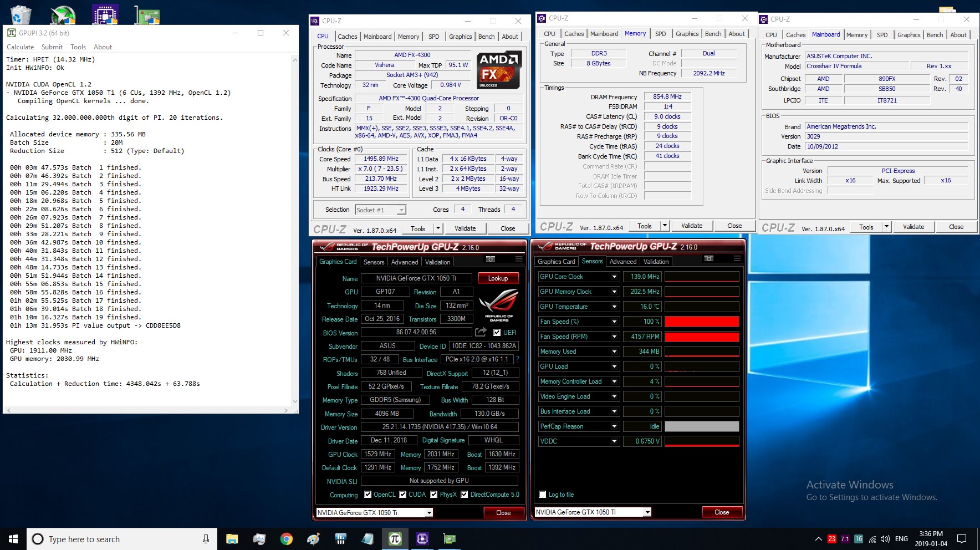
Task: Switch to the Bench tab in CPU-Z Mainboard window
Action: click(x=935, y=35)
